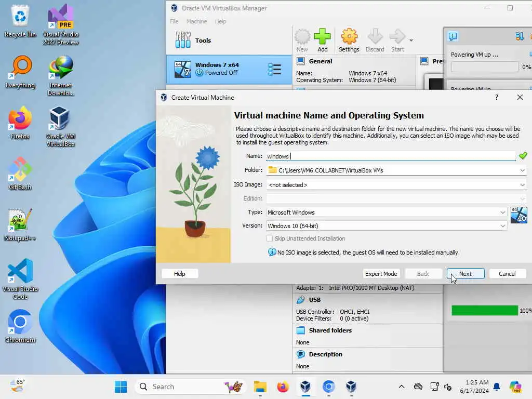This screenshot has width=532, height=399.
Task: Launch Git Bash desktop shortcut
Action: point(20,174)
